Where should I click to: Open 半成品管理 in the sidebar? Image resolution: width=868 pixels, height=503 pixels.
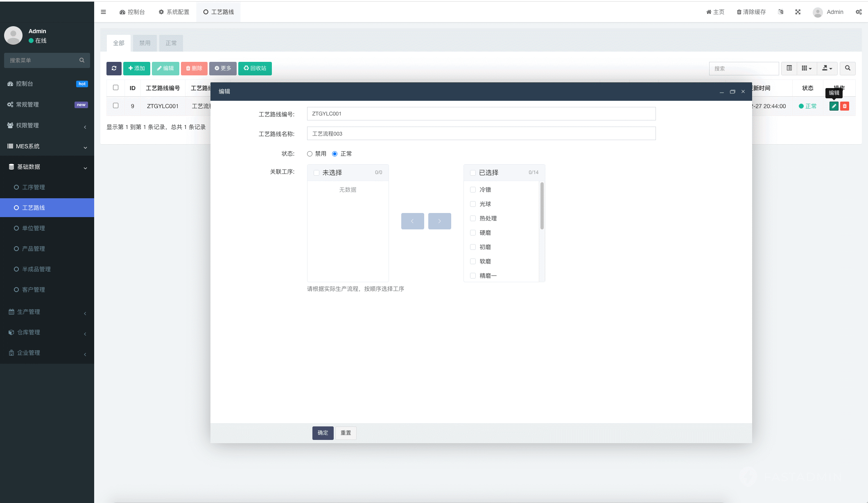[x=47, y=269]
